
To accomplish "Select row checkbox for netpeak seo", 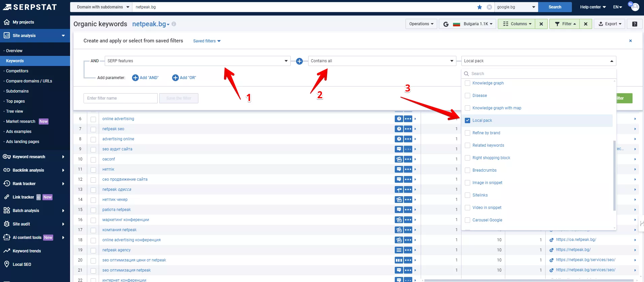I will coord(93,129).
